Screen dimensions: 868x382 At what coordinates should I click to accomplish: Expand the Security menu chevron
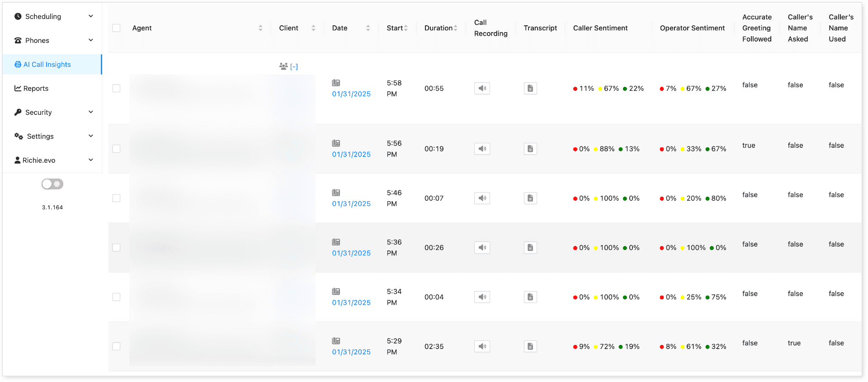(x=91, y=112)
